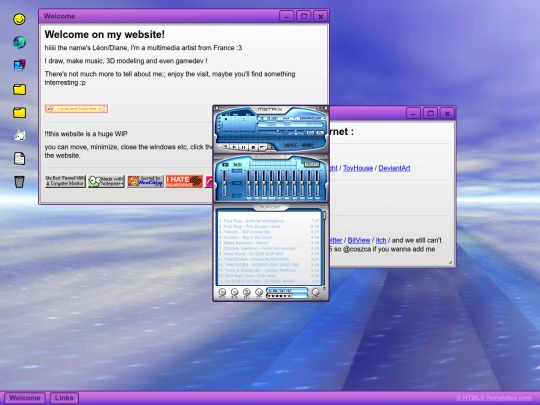Select playlist track 4 by Yabujin
Screen dimensions: 540x405
point(270,232)
